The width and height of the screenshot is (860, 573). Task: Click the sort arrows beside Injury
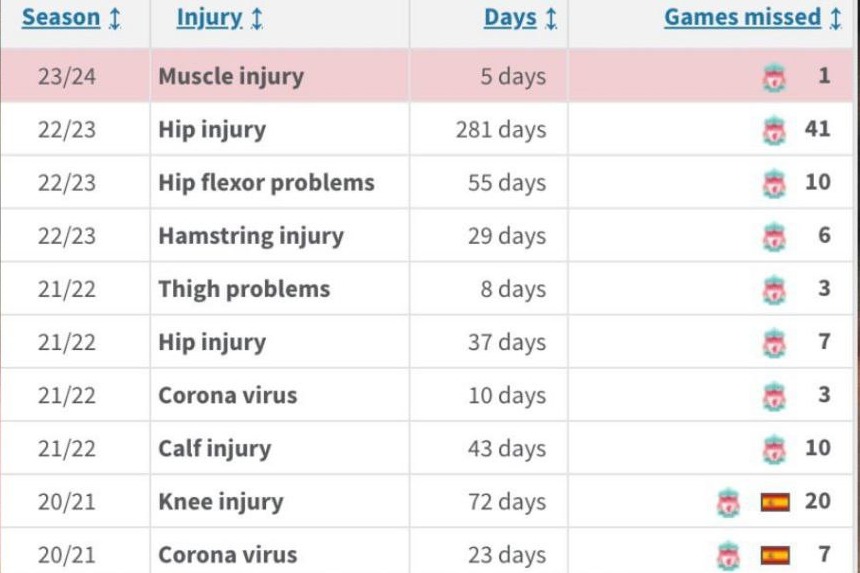click(257, 18)
